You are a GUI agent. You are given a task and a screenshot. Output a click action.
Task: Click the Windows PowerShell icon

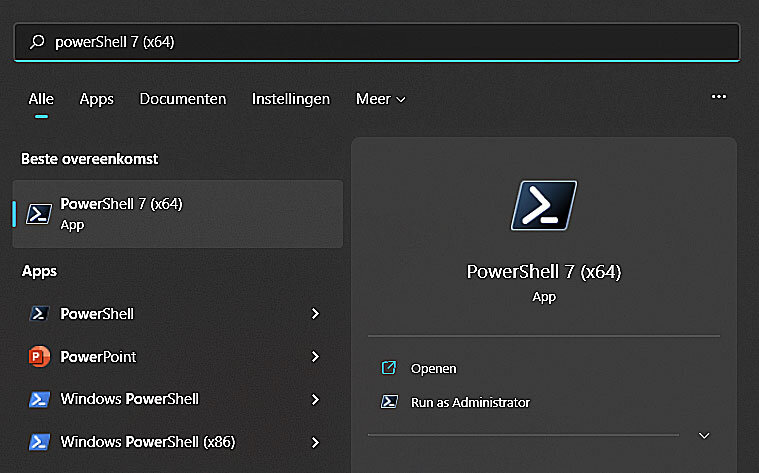[39, 399]
